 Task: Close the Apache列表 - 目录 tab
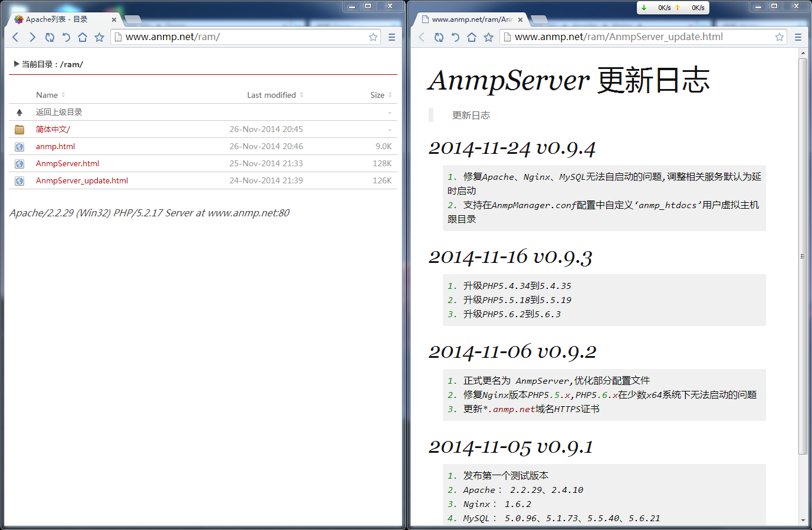click(114, 19)
